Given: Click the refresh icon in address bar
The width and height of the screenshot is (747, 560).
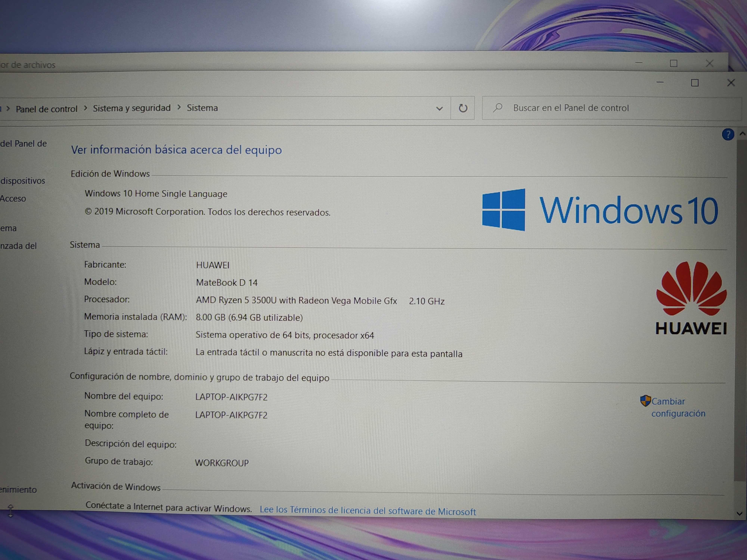Looking at the screenshot, I should [463, 108].
